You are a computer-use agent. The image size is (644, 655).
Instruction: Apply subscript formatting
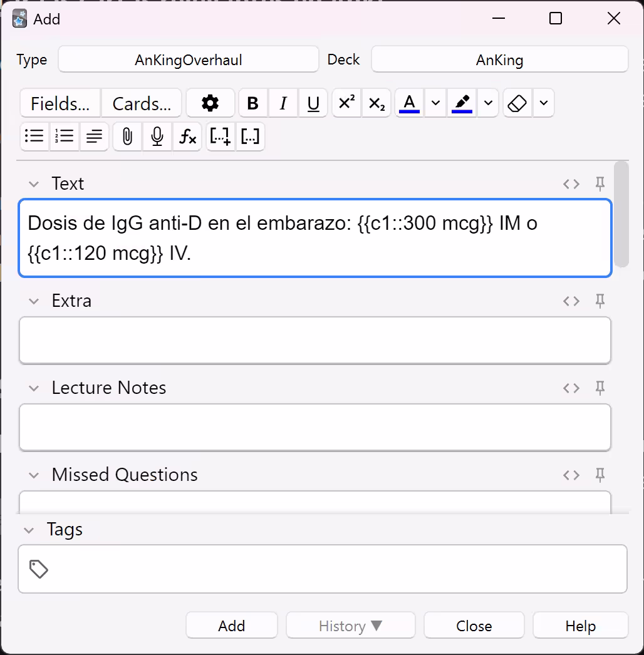(x=377, y=103)
